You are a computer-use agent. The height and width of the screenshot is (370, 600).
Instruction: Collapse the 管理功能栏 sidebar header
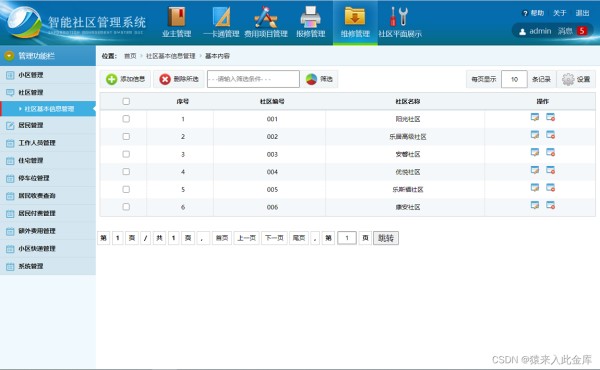(48, 56)
